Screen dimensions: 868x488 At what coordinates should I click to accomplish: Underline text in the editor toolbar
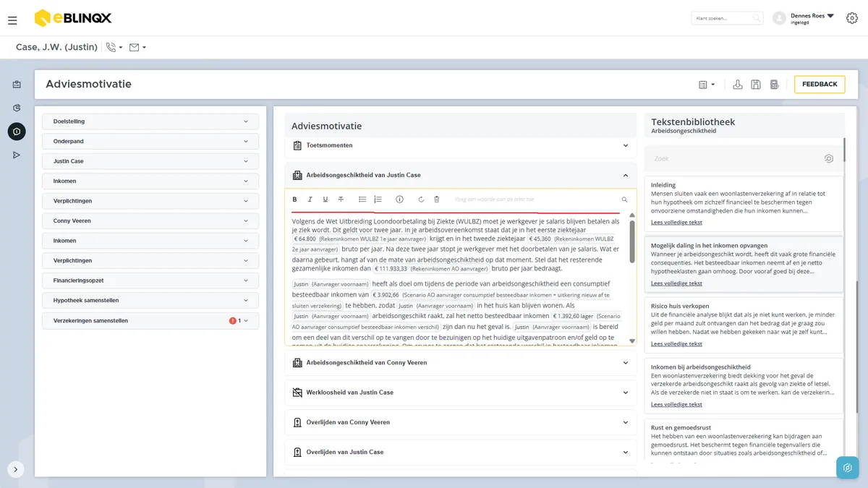(325, 199)
